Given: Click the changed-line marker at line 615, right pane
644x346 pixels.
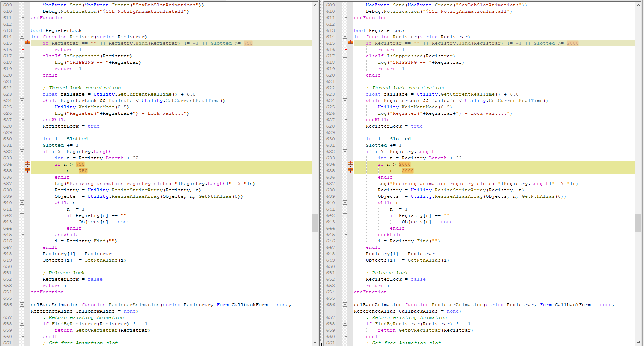Looking at the screenshot, I should (350, 43).
